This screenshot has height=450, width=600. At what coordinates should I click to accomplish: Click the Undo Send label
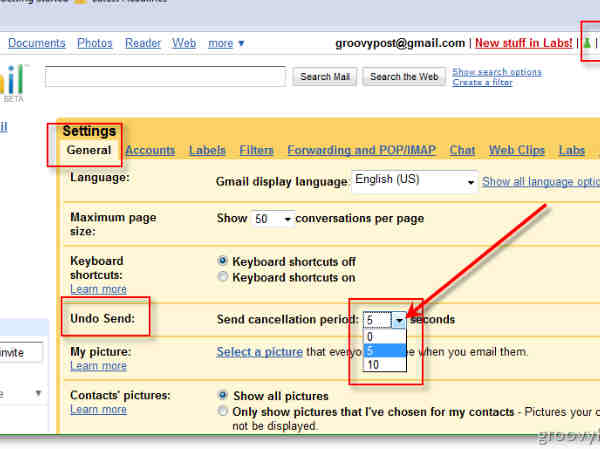tap(103, 318)
